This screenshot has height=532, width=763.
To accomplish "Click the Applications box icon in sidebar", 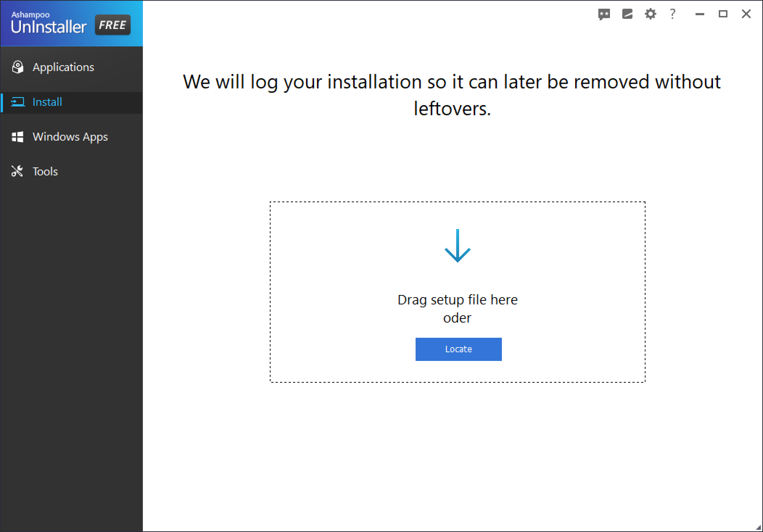I will click(x=18, y=67).
